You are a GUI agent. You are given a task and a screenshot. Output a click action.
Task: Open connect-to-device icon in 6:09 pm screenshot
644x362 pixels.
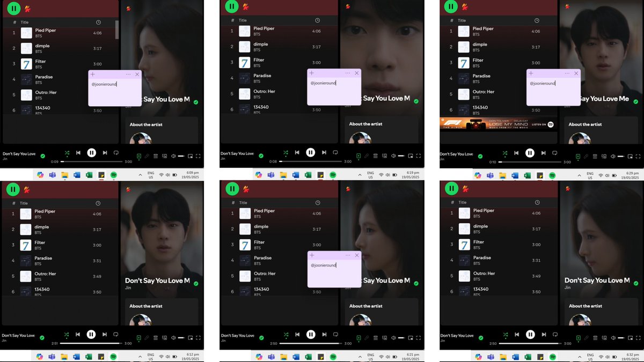point(165,156)
